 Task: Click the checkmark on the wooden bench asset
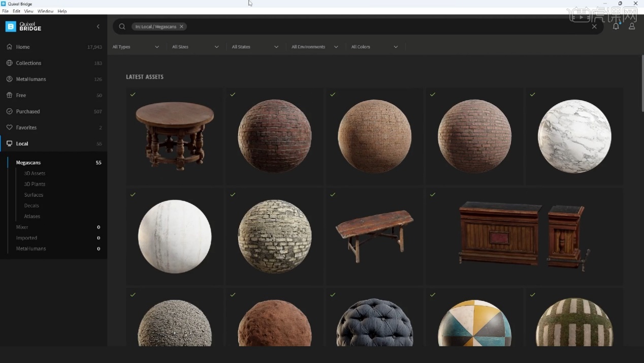pyautogui.click(x=333, y=195)
